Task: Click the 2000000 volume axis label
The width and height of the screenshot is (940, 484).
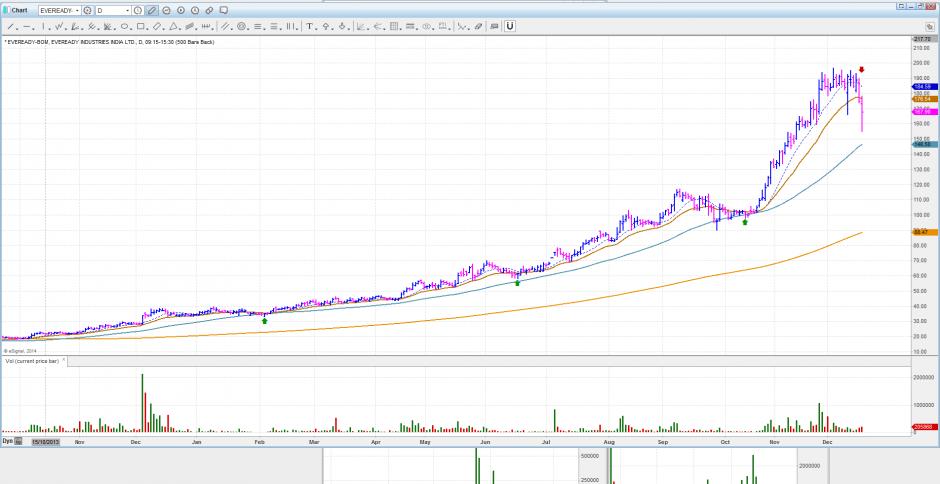Action: tap(924, 377)
